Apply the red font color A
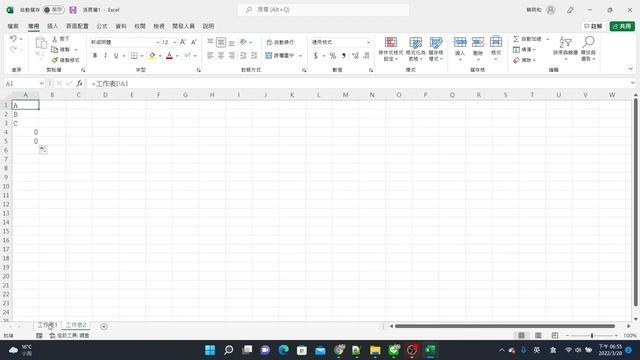The image size is (640, 360). click(169, 56)
